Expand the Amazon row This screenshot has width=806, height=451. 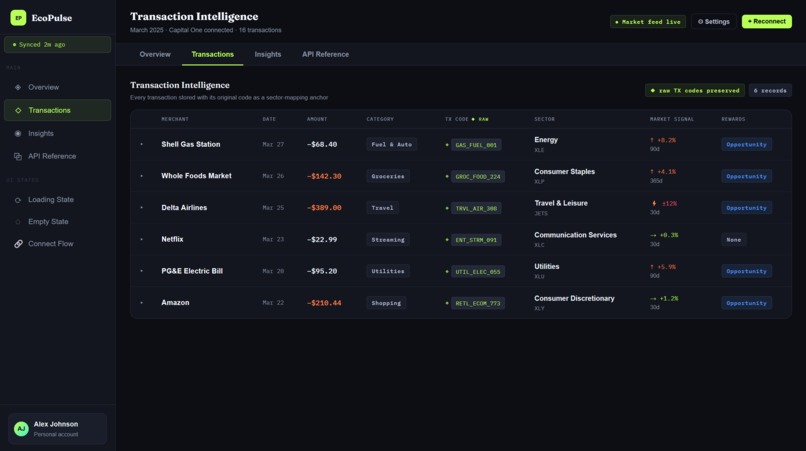(142, 303)
